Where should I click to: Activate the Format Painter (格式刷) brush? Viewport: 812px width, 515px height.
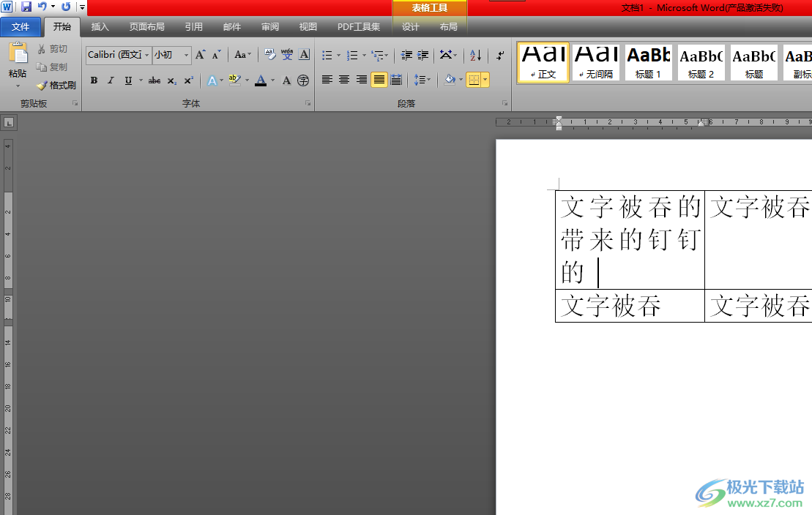56,85
